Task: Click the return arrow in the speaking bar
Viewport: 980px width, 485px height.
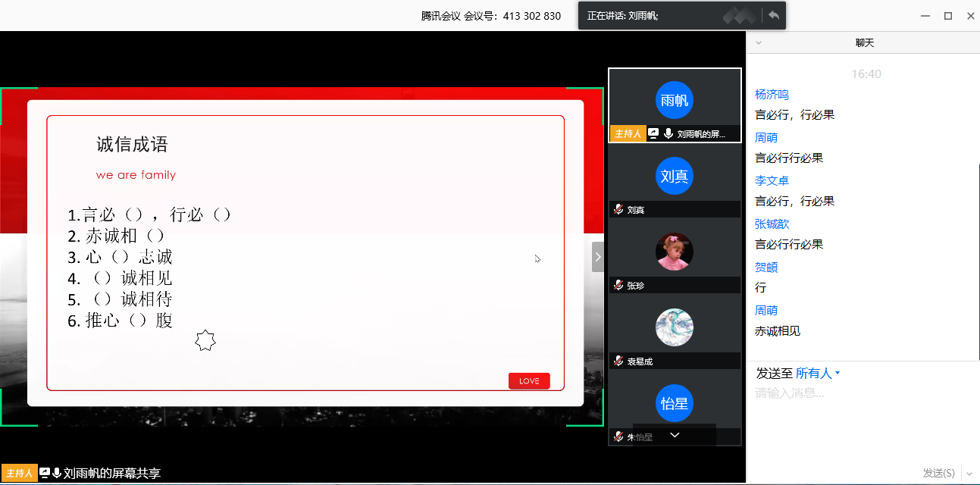Action: pos(773,15)
